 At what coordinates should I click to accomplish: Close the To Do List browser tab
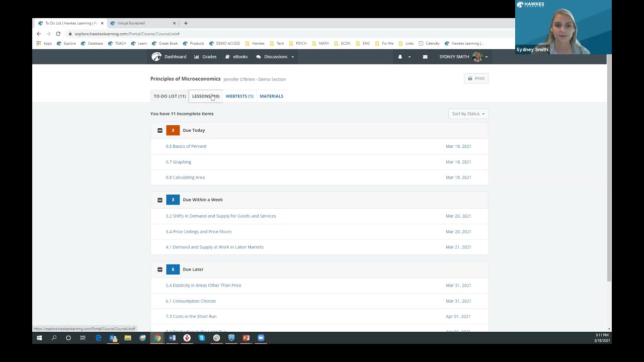(102, 23)
